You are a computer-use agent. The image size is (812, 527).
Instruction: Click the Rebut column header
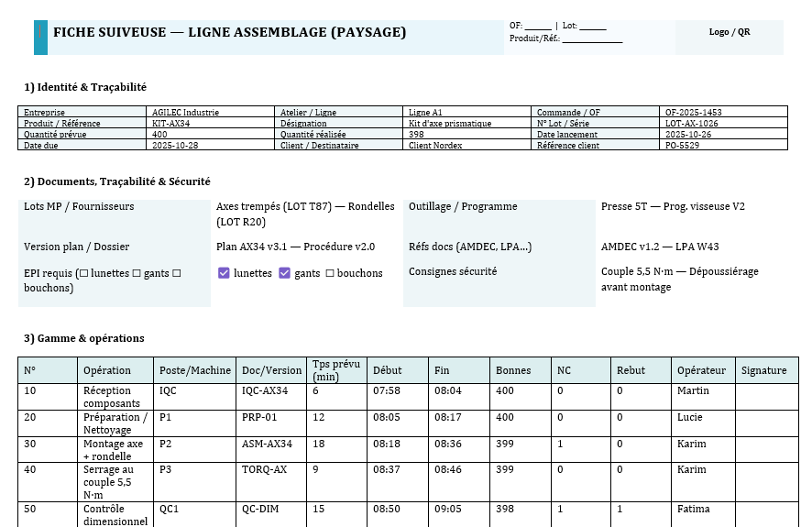tap(631, 370)
